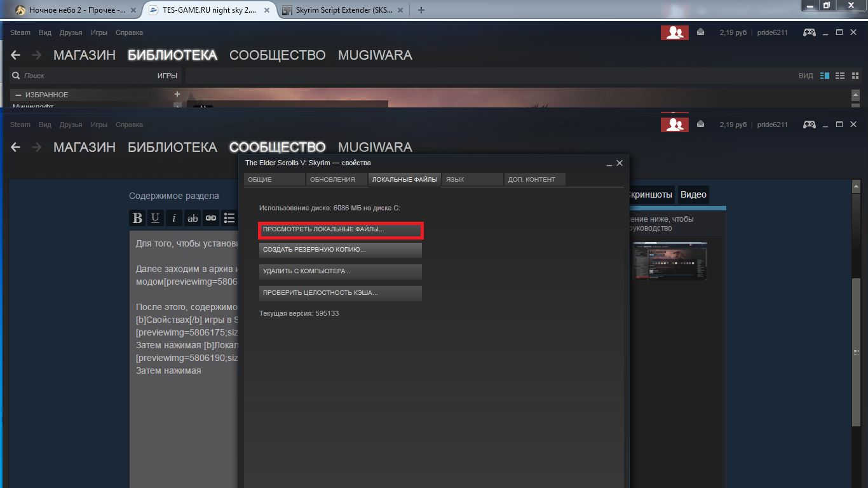Open Справка menu in front Steam window
868x488 pixels.
click(130, 125)
